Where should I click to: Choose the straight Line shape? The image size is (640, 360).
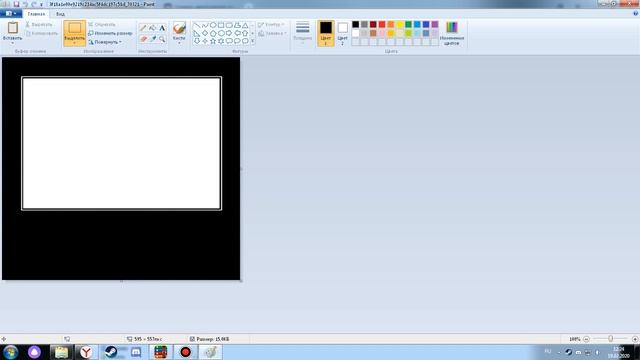click(197, 25)
